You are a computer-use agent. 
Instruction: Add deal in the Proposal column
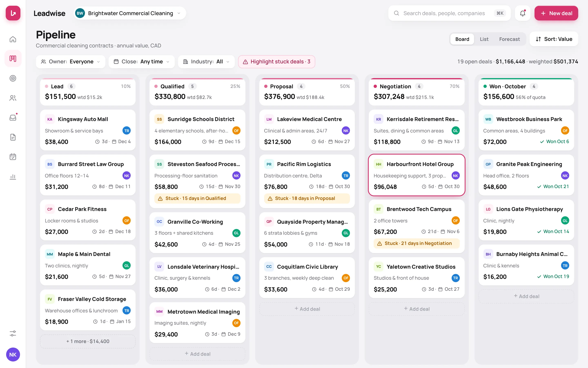click(307, 309)
